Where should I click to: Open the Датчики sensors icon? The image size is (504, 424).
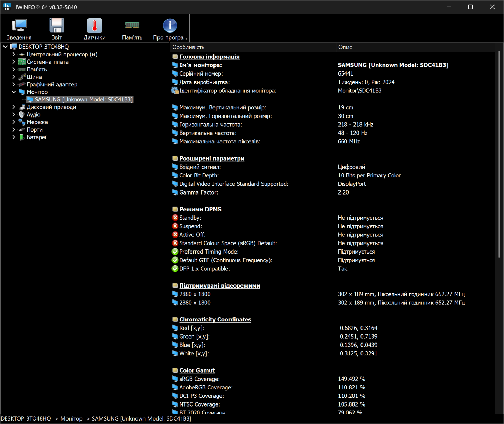coord(94,25)
